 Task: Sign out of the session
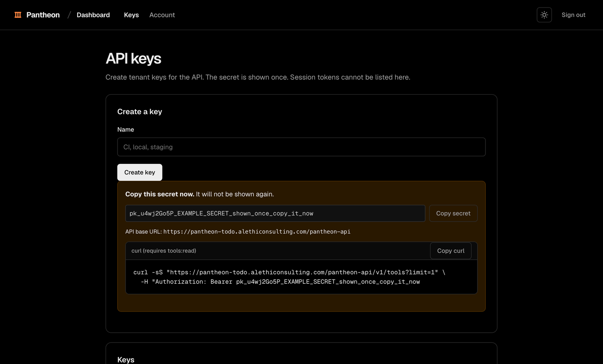(x=573, y=15)
